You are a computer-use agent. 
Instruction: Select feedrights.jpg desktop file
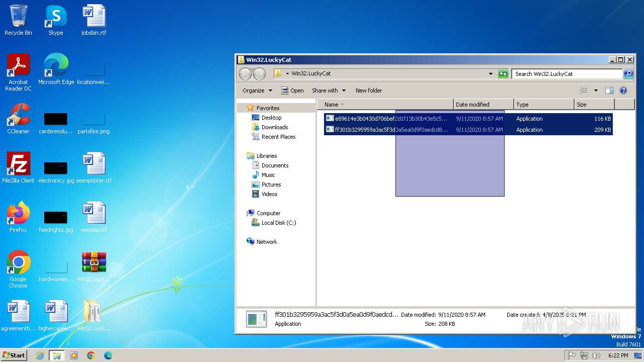(56, 221)
